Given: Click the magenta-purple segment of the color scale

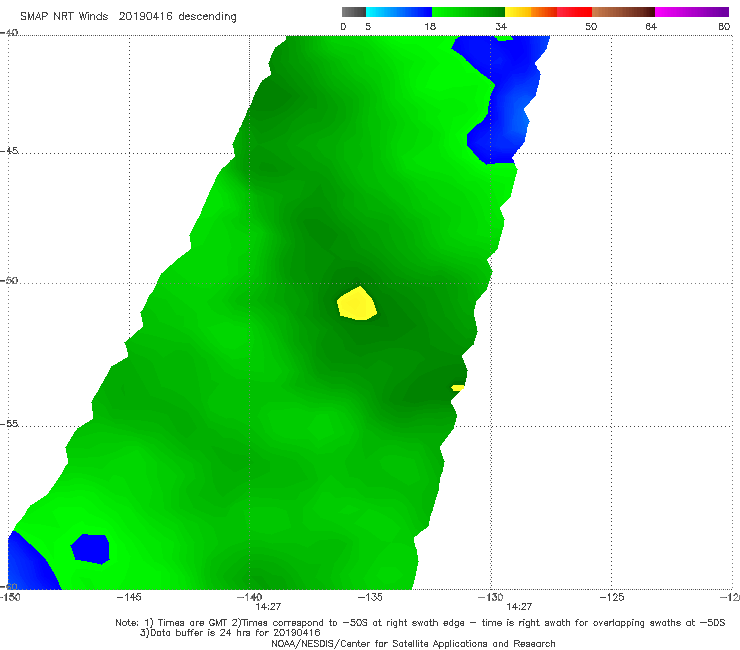Looking at the screenshot, I should point(692,12).
